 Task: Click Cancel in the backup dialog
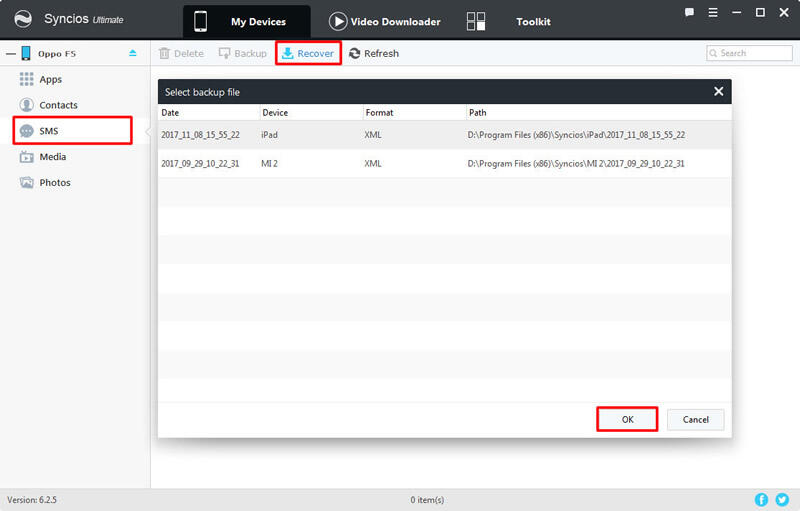coord(695,419)
